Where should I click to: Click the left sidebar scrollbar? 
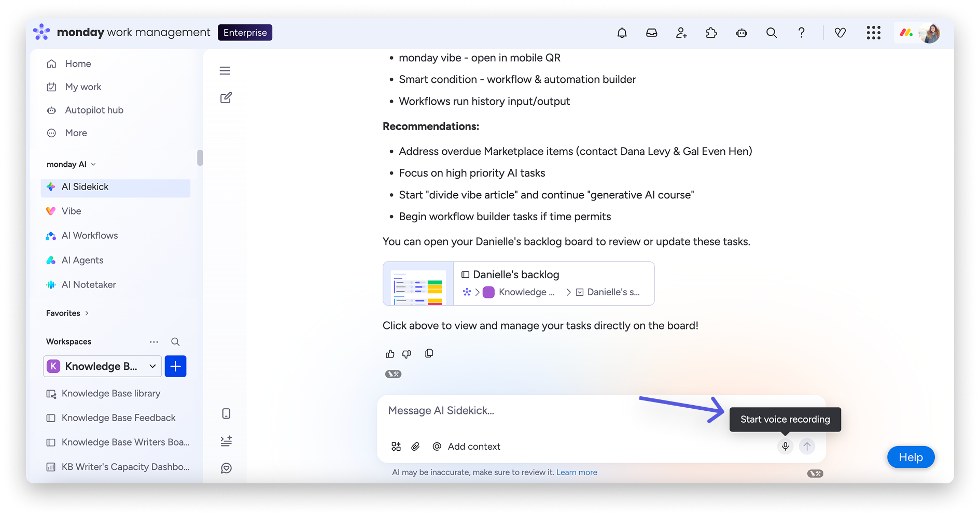(x=200, y=157)
